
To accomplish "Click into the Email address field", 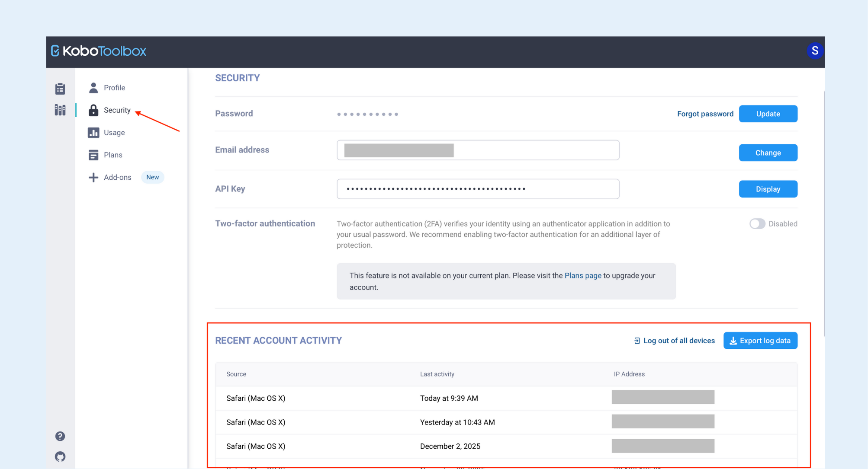I will click(x=478, y=150).
